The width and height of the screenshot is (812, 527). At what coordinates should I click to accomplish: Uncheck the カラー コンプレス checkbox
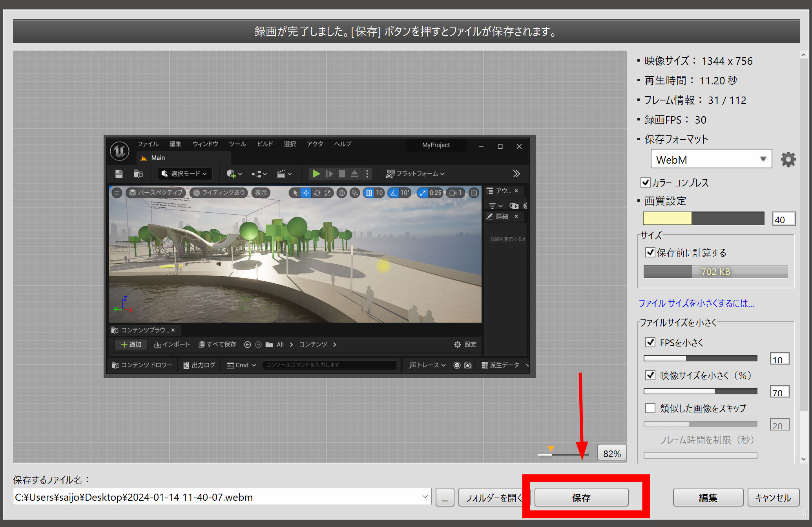[x=645, y=182]
